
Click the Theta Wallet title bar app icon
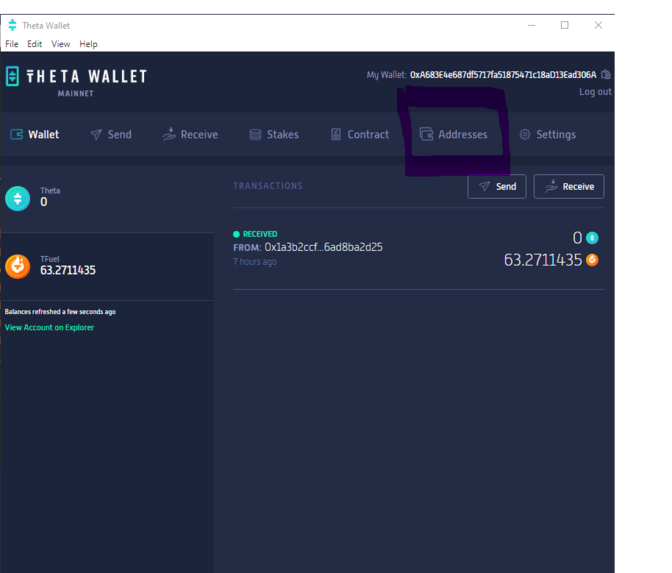point(12,25)
